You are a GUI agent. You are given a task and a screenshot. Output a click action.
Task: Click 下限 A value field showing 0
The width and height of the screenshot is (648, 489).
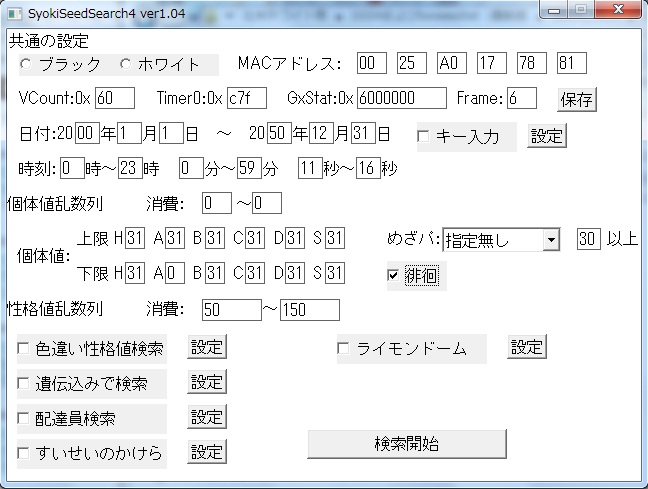(x=175, y=273)
